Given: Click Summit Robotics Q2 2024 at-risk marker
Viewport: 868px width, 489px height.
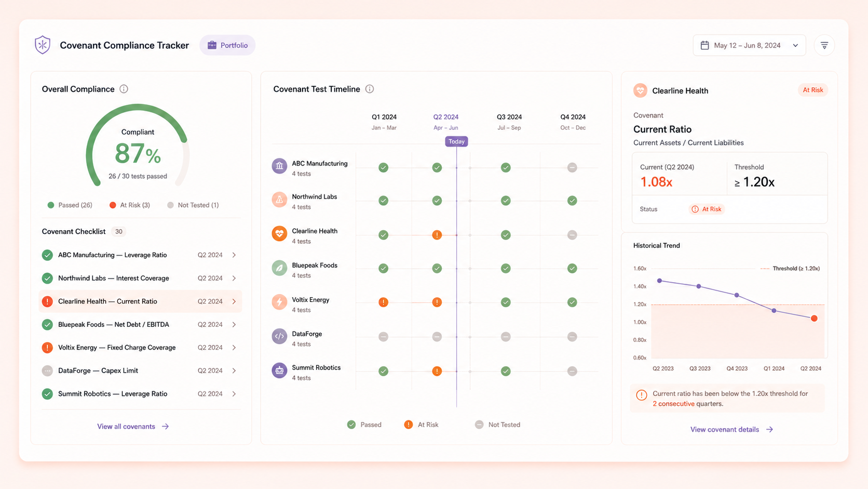Looking at the screenshot, I should 437,371.
